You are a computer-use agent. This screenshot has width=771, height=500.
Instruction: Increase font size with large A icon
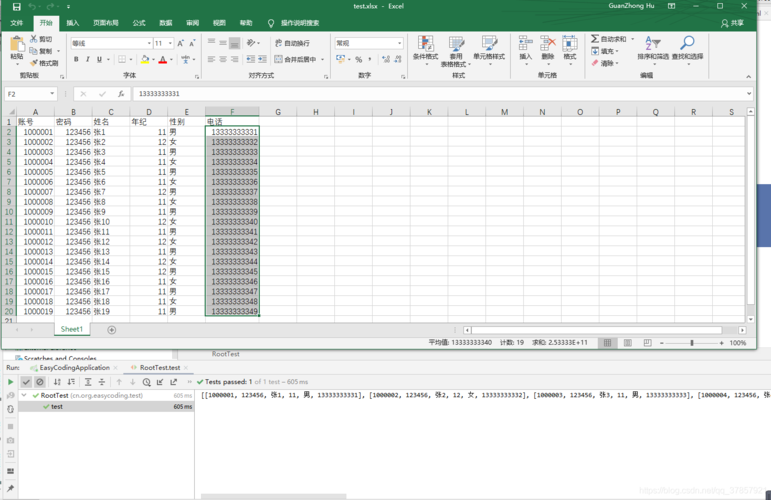point(180,43)
